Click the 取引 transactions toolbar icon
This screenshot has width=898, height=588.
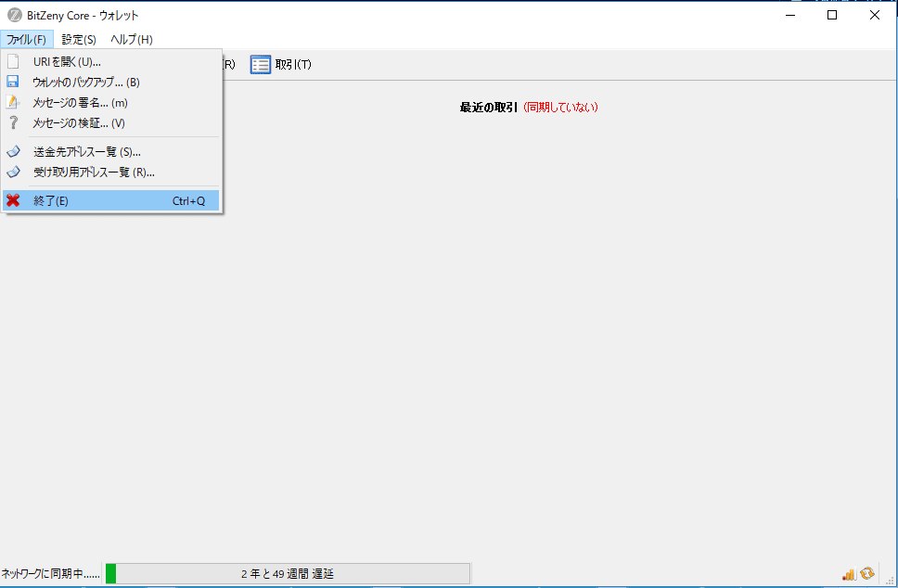tap(261, 65)
